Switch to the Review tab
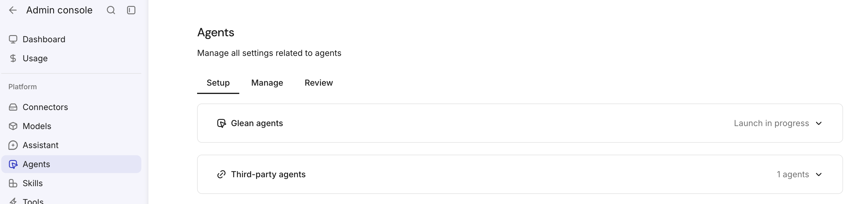The width and height of the screenshot is (868, 204). pyautogui.click(x=319, y=83)
